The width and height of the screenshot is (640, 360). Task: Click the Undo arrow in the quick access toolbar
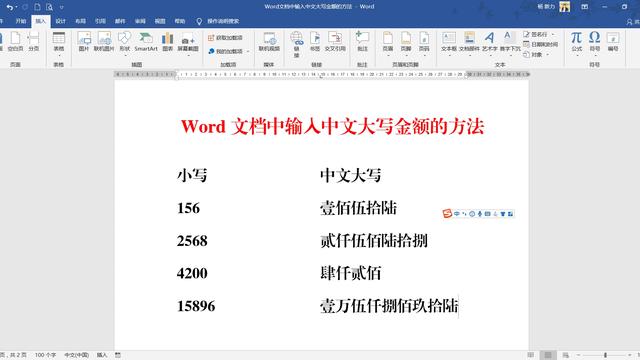click(9, 7)
